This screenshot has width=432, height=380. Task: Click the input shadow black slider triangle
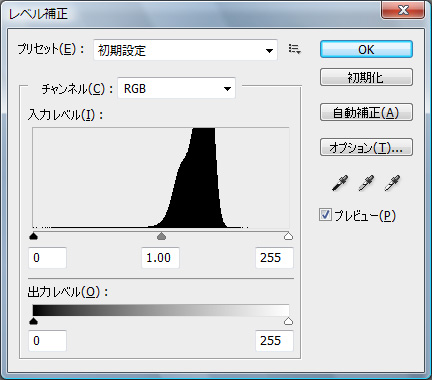33,236
